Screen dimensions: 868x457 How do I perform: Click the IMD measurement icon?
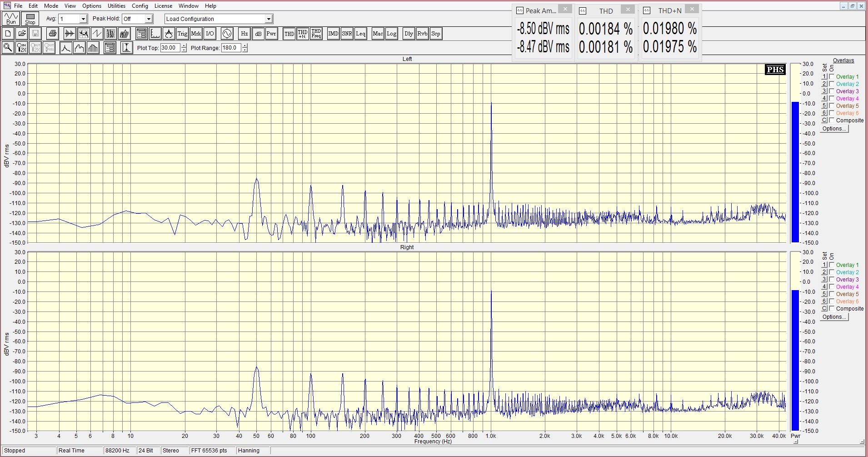pyautogui.click(x=333, y=34)
